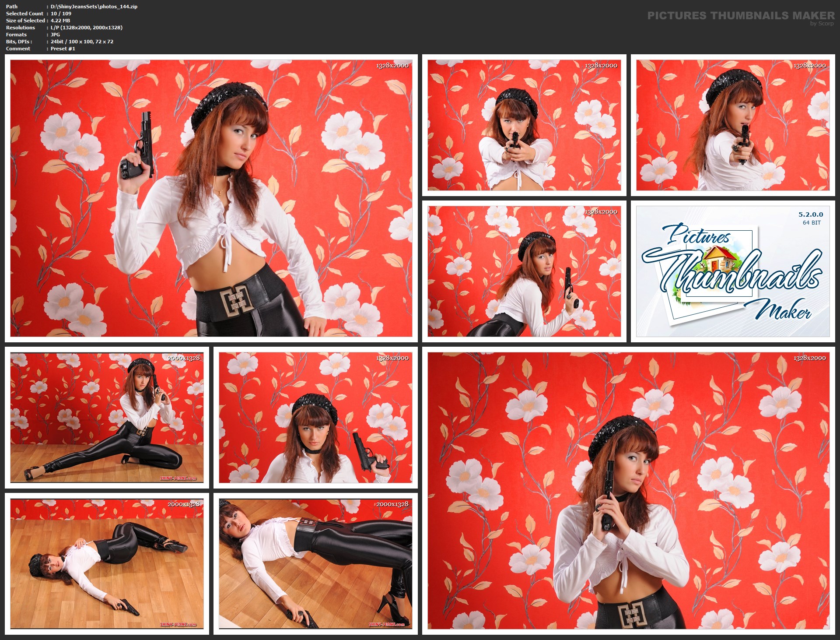Select close-up thumbnail with pistol beside face

point(315,418)
